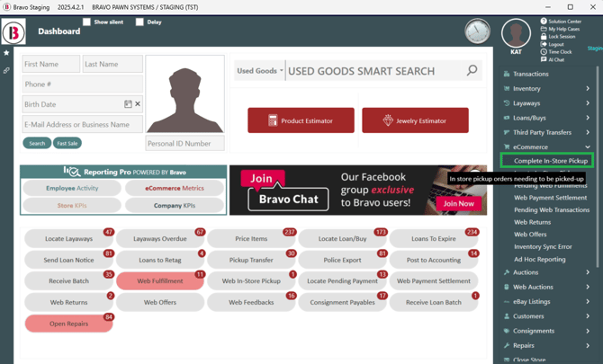
Task: Open Web In-Store Pickup tile
Action: click(x=251, y=281)
